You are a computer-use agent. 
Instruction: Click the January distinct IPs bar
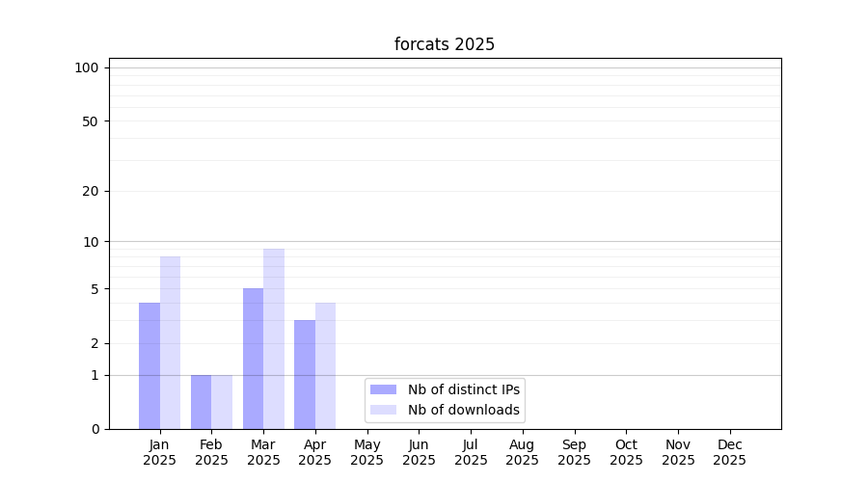(x=149, y=366)
